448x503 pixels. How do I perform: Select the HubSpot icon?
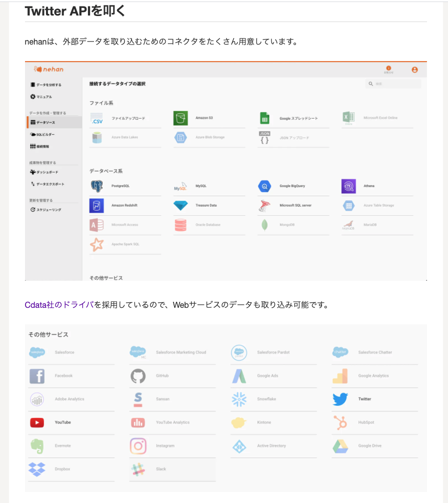(x=340, y=423)
